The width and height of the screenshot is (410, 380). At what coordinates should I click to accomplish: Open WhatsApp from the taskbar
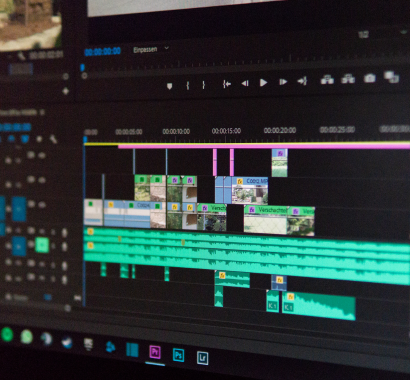26,337
